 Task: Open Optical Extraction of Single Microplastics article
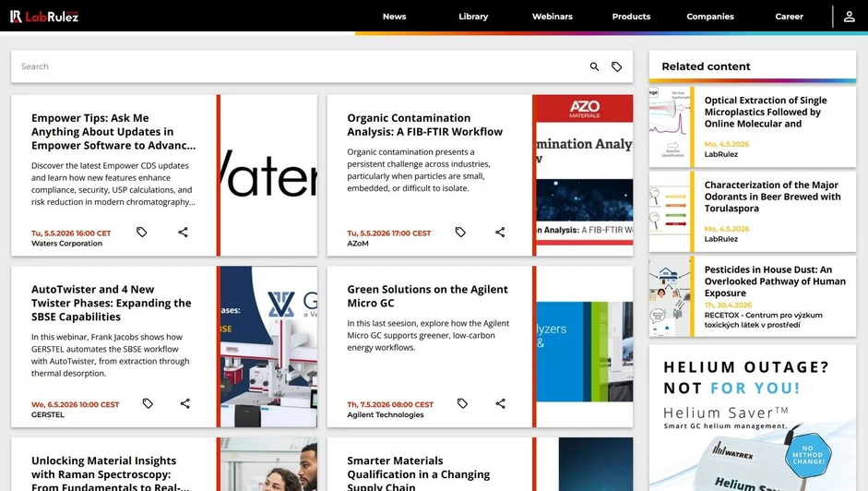[x=766, y=112]
